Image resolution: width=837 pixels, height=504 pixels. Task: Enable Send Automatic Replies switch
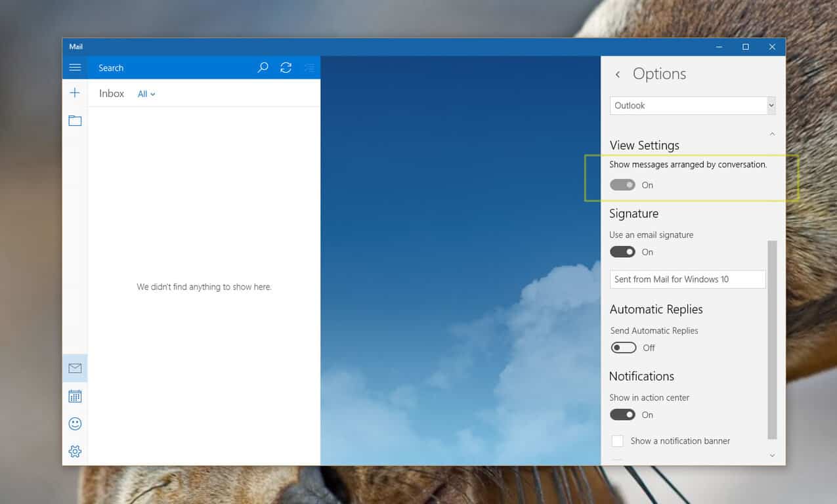623,348
